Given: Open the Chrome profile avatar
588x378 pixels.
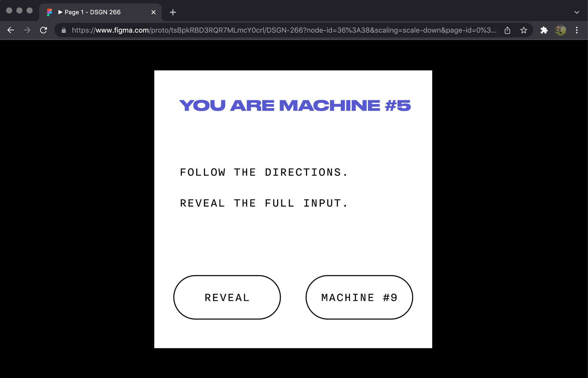Looking at the screenshot, I should [560, 30].
